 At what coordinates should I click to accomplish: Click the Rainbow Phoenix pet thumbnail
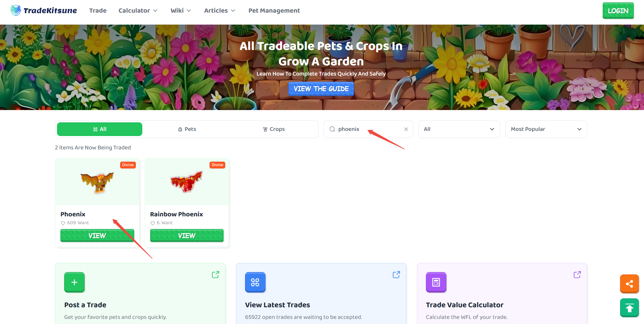click(187, 182)
